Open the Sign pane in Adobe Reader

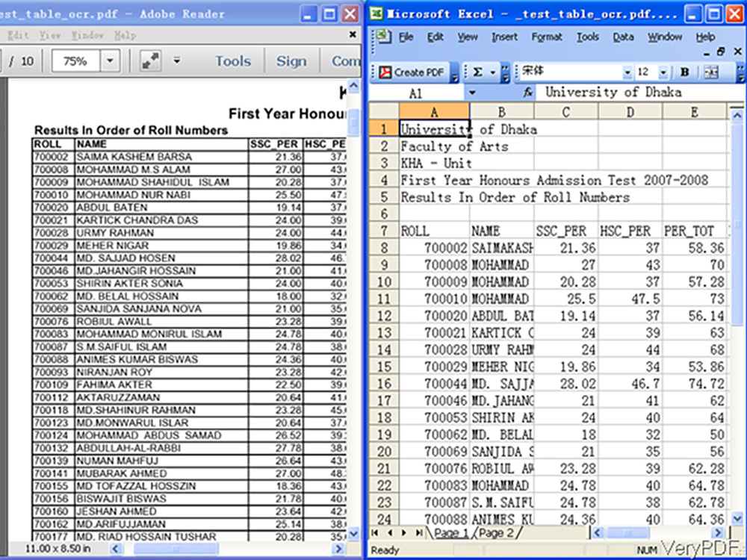291,61
